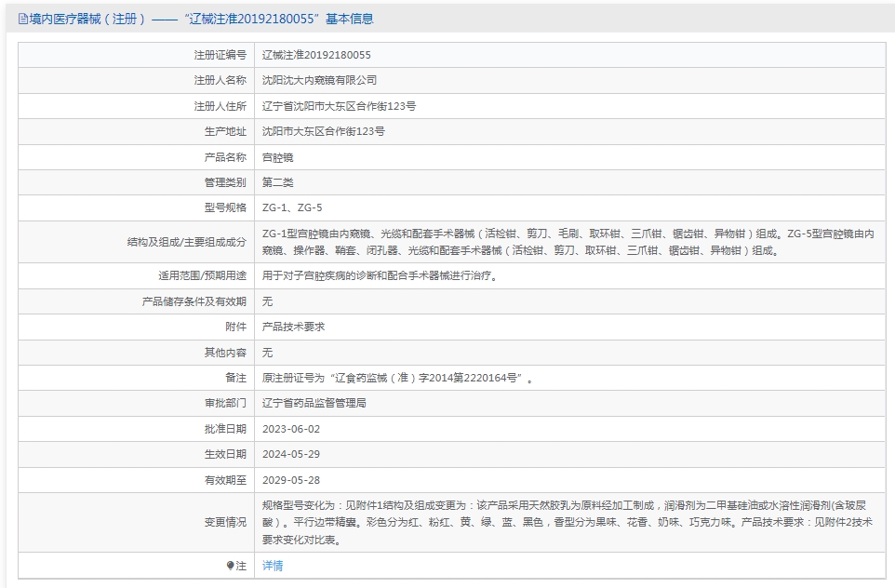Click the 型号规格 label

tap(225, 207)
